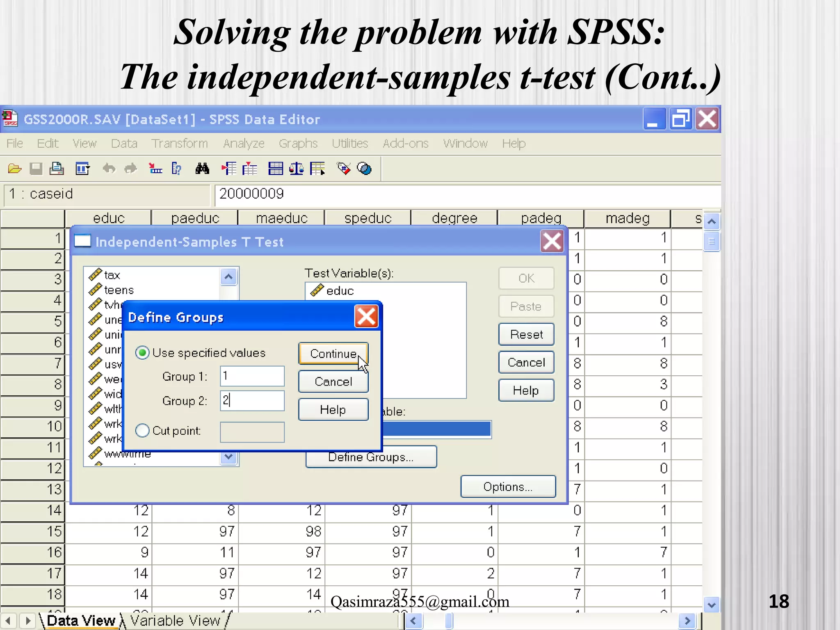Click the horizontal scrollbar thumb
Image resolution: width=840 pixels, height=630 pixels.
click(449, 621)
